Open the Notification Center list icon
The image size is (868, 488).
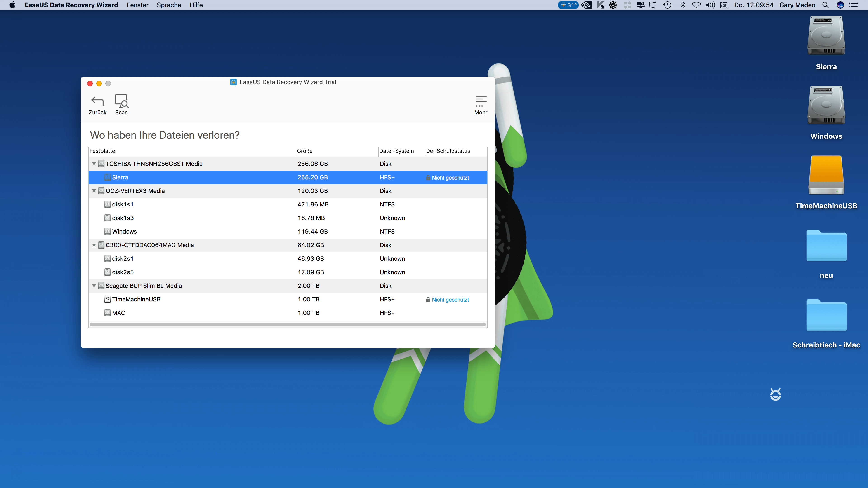click(854, 5)
